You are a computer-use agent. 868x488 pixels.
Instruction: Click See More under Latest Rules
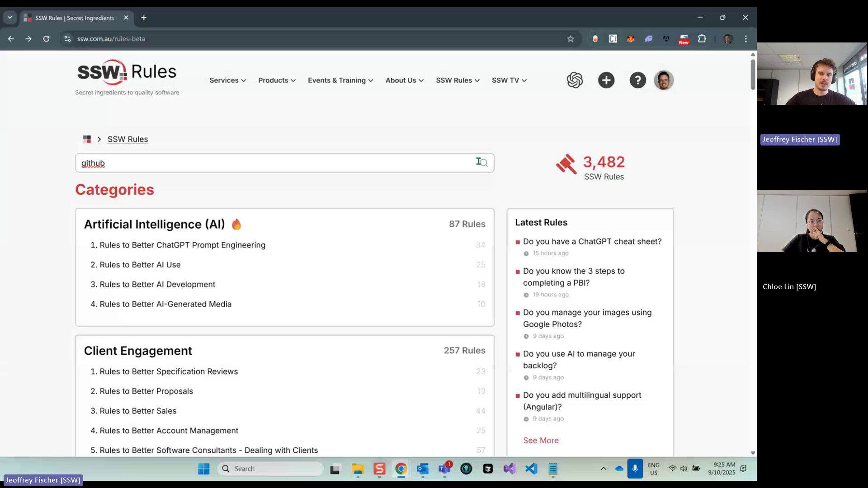pos(541,441)
